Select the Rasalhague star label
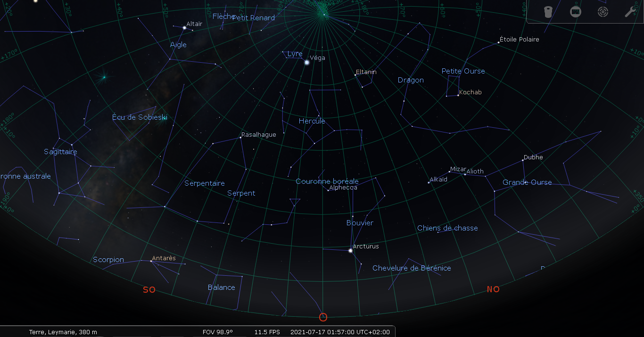Image resolution: width=644 pixels, height=337 pixels. point(259,135)
